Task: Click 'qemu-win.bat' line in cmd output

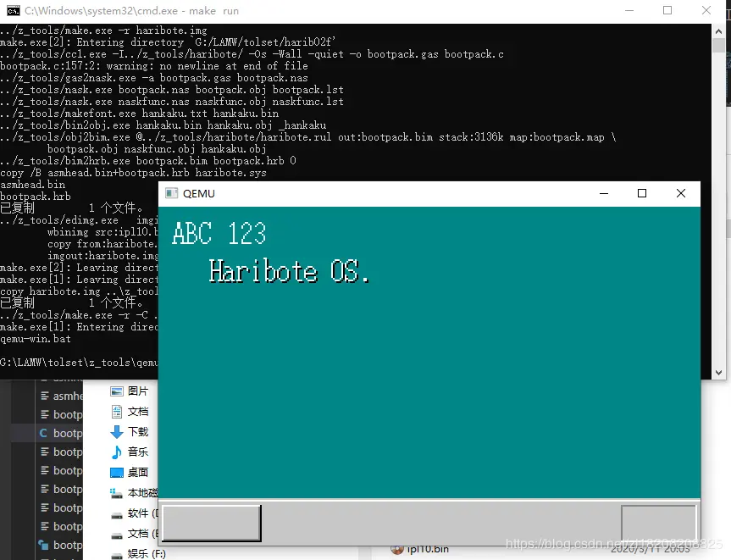Action: click(36, 339)
